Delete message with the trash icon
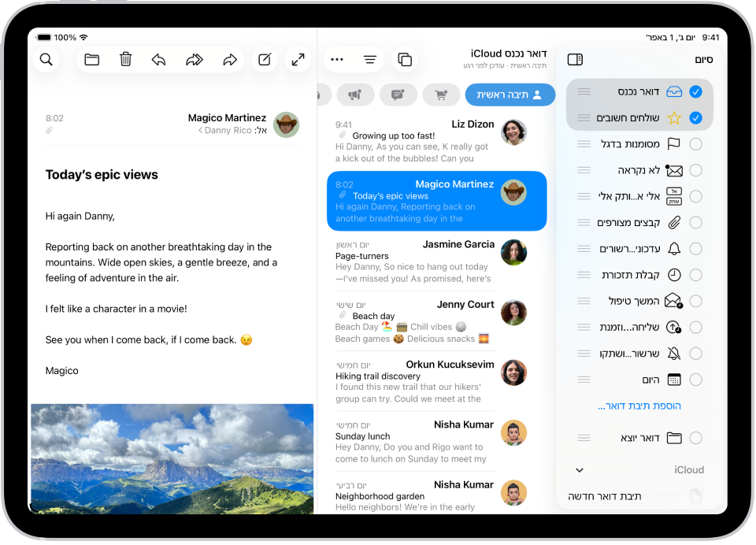This screenshot has width=756, height=545. 125,60
